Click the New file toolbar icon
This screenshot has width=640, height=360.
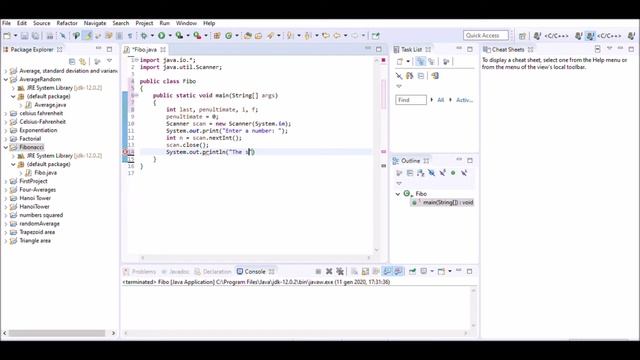[x=7, y=36]
